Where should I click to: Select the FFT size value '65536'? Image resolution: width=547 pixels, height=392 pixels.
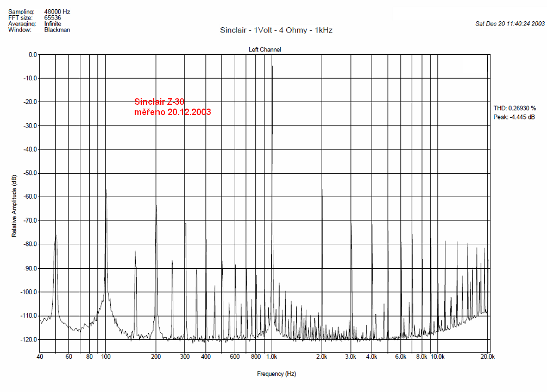[53, 18]
